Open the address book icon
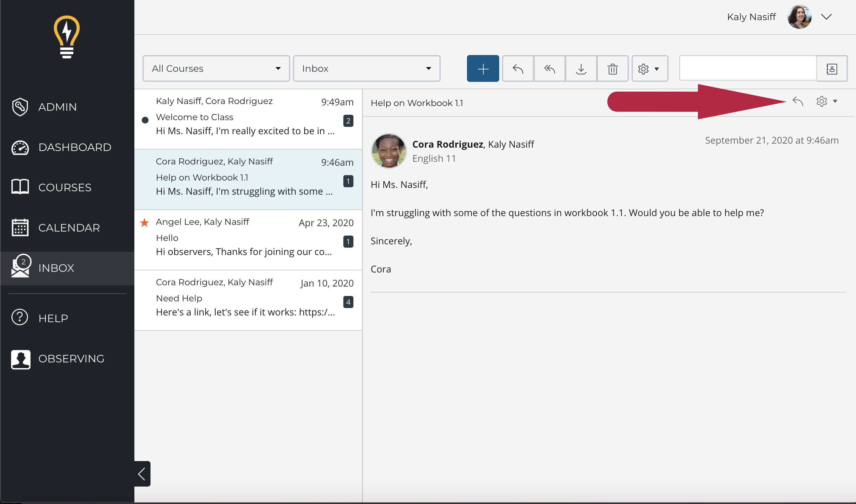This screenshot has width=856, height=504. (x=831, y=68)
